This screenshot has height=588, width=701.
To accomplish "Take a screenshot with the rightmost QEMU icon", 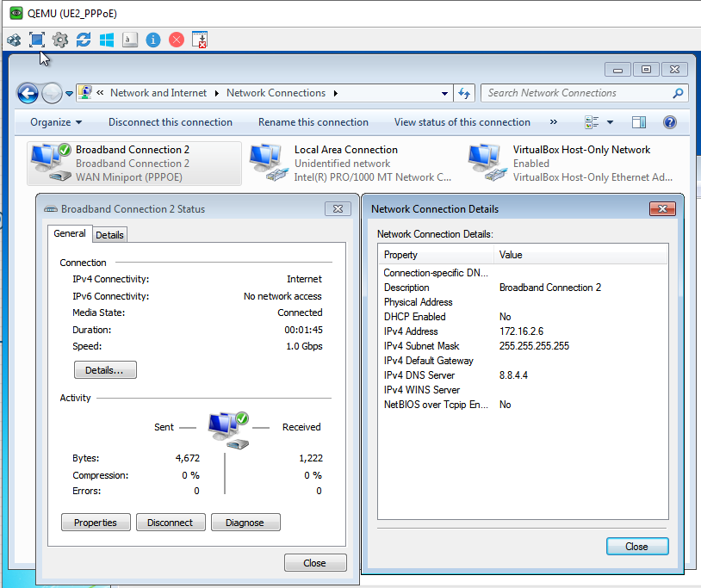I will coord(200,40).
